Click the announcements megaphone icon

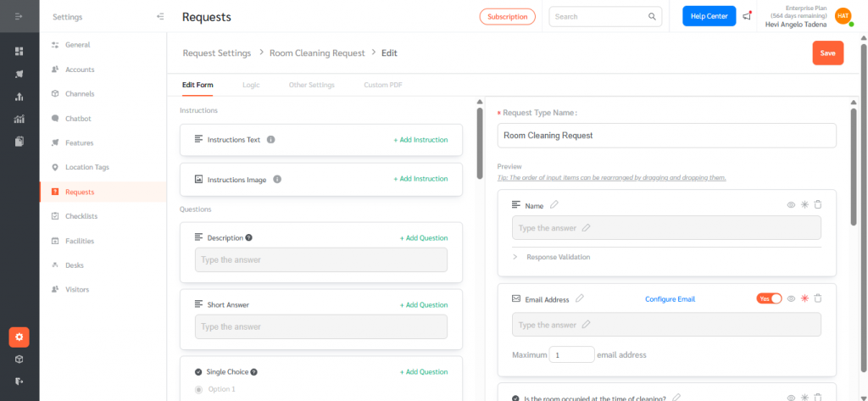(x=747, y=16)
